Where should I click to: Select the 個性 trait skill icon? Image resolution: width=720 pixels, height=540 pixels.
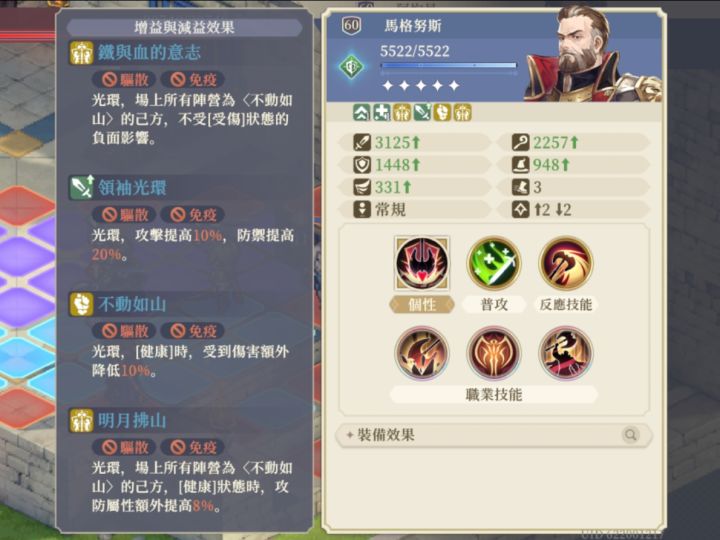pos(422,263)
